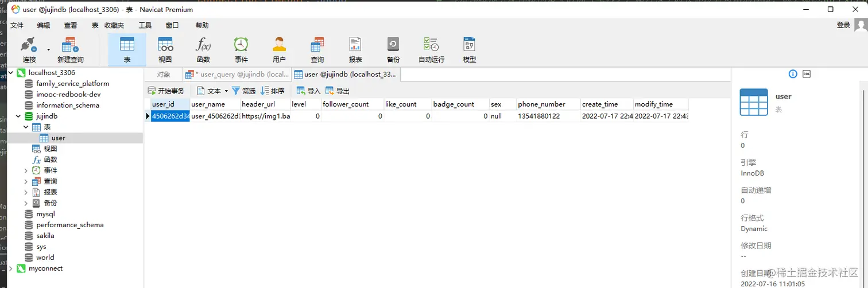The height and width of the screenshot is (288, 868).
Task: Switch to the user_query tab
Action: pyautogui.click(x=238, y=75)
